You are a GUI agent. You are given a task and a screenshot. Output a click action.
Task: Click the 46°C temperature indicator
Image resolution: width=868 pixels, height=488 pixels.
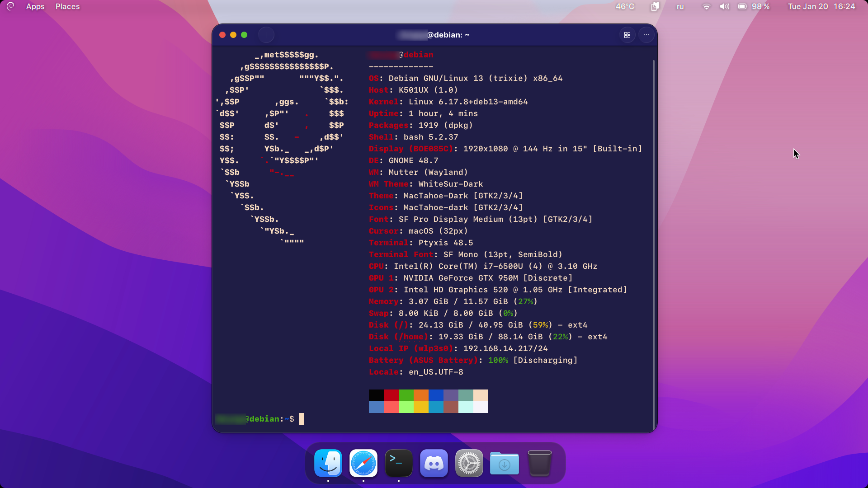coord(625,6)
